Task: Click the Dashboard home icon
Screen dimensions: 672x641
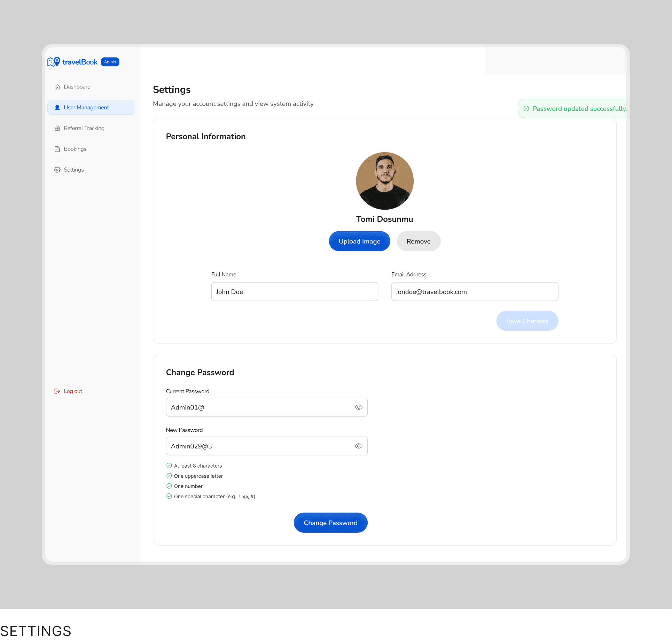Action: (57, 87)
